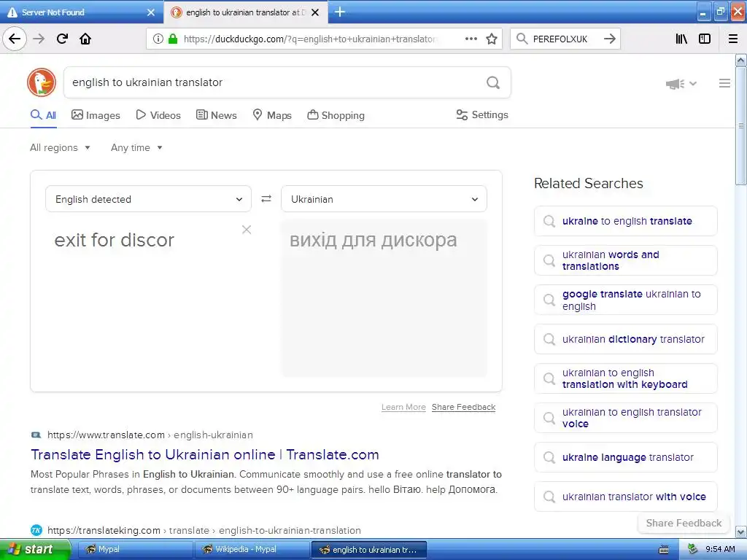This screenshot has width=747, height=560.
Task: Click the 9:54 AM taskbar clock
Action: point(720,550)
